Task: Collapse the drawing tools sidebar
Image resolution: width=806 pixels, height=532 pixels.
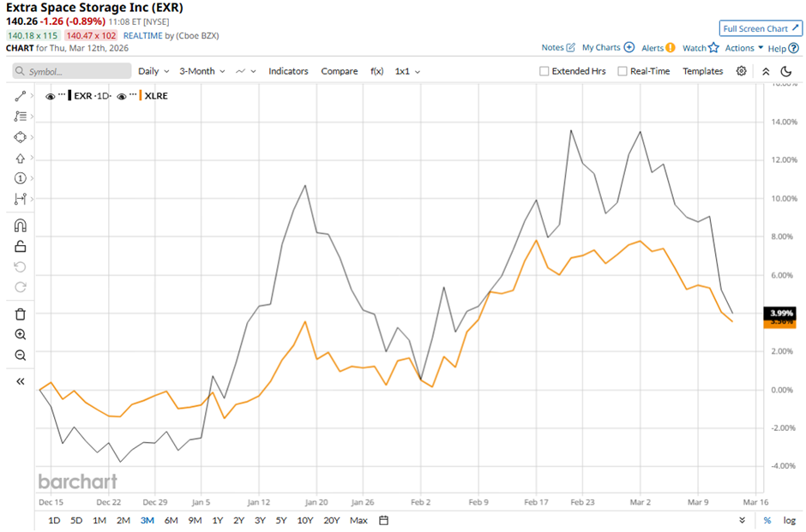Action: (20, 381)
